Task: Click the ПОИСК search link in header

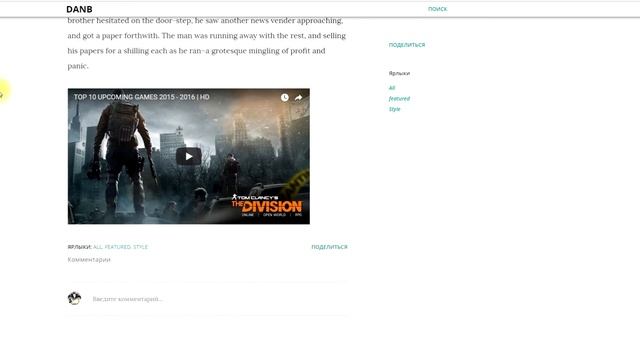Action: point(438,9)
